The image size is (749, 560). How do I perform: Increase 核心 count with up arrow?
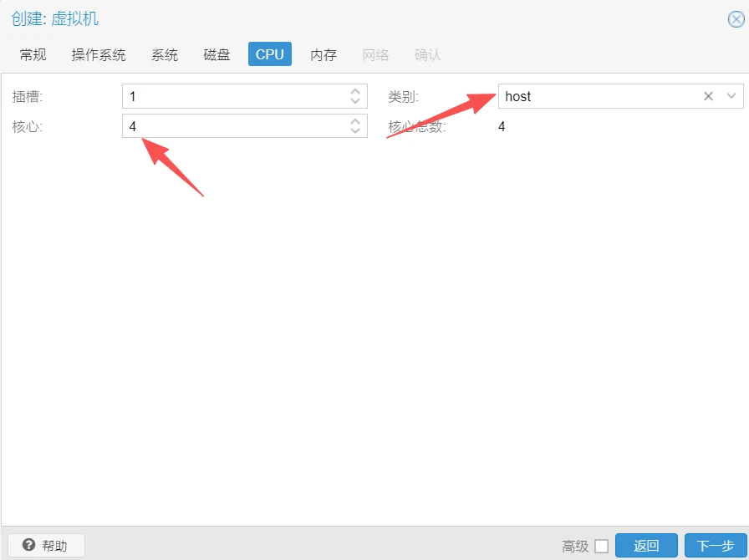(355, 122)
